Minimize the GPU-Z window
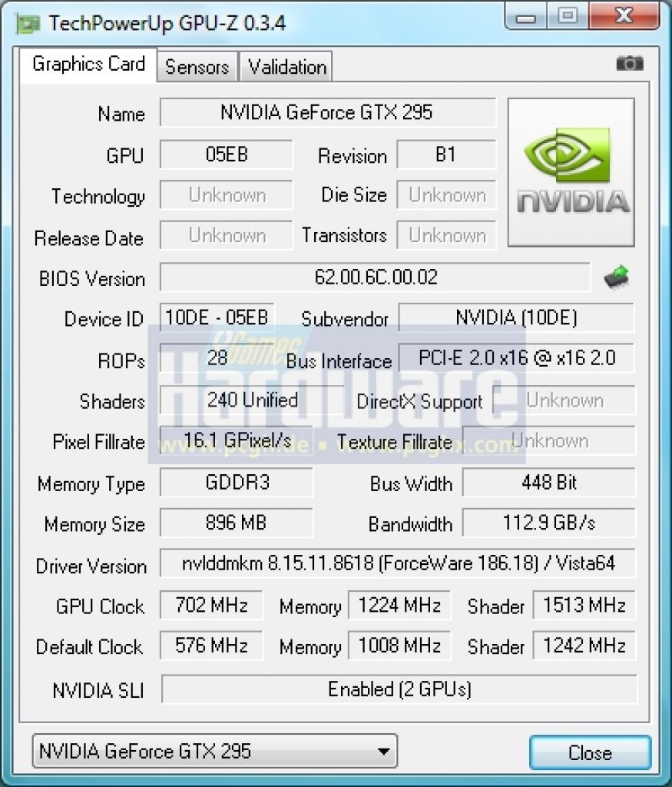This screenshot has height=787, width=672. point(525,17)
